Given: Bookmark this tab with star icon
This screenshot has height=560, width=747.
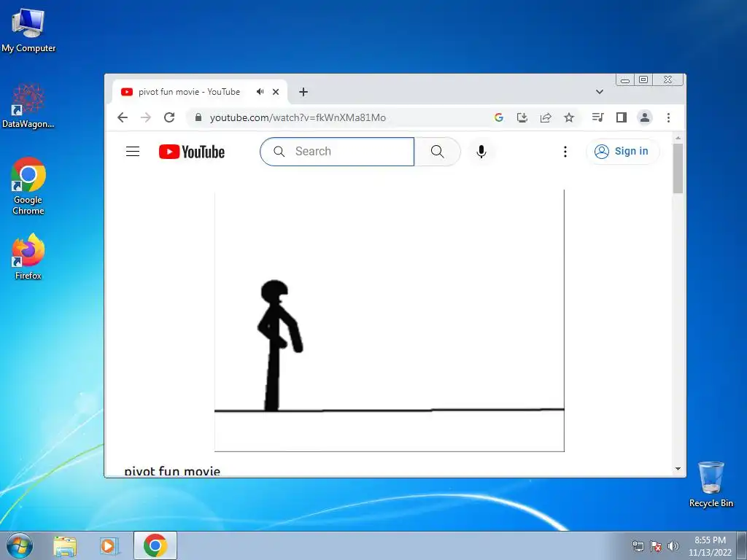Looking at the screenshot, I should coord(569,117).
